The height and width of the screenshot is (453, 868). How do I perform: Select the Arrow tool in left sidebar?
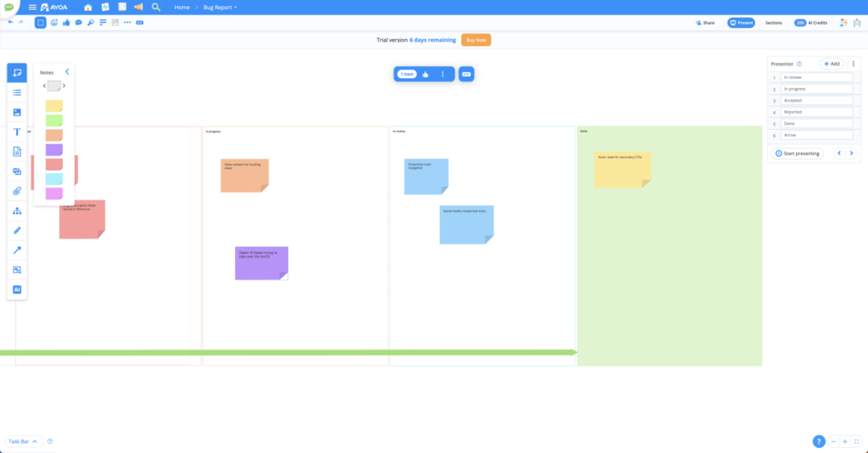tap(17, 250)
